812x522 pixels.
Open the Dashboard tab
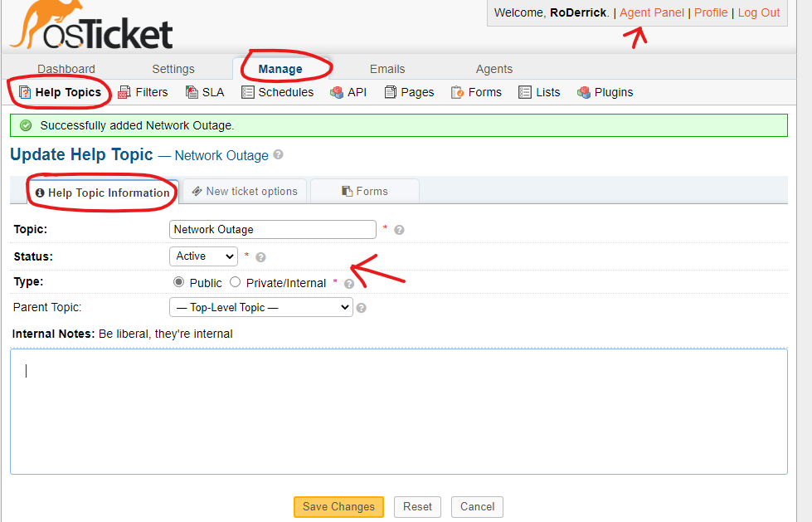click(x=66, y=69)
